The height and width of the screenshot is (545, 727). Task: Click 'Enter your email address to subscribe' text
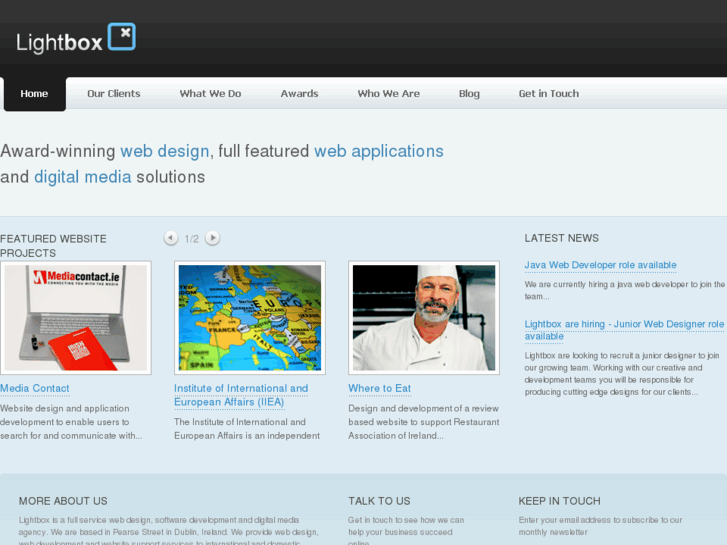[x=600, y=526]
